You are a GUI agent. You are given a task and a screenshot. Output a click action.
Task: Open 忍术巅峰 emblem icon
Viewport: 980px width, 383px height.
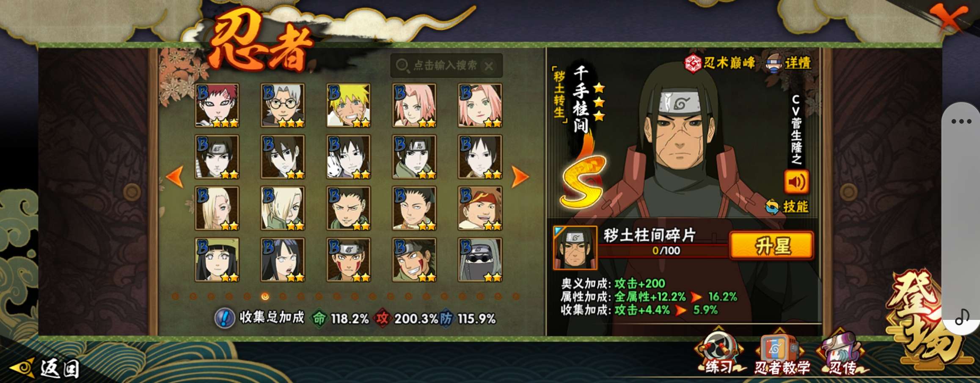point(693,64)
